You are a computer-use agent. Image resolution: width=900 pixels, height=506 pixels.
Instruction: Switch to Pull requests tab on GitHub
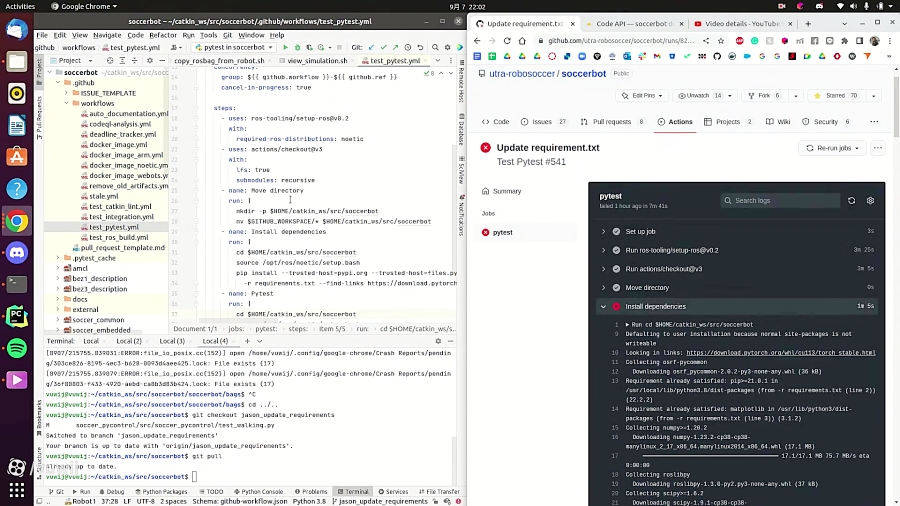(613, 122)
